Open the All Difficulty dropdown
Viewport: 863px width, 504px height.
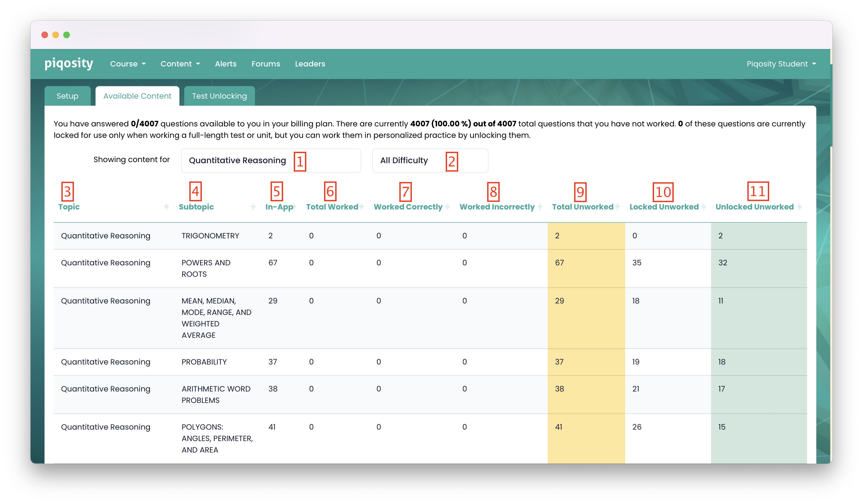(x=430, y=160)
